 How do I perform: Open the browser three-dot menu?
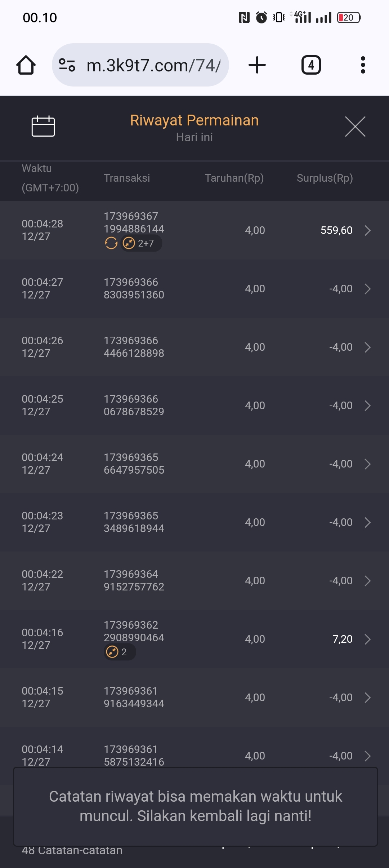coord(363,65)
